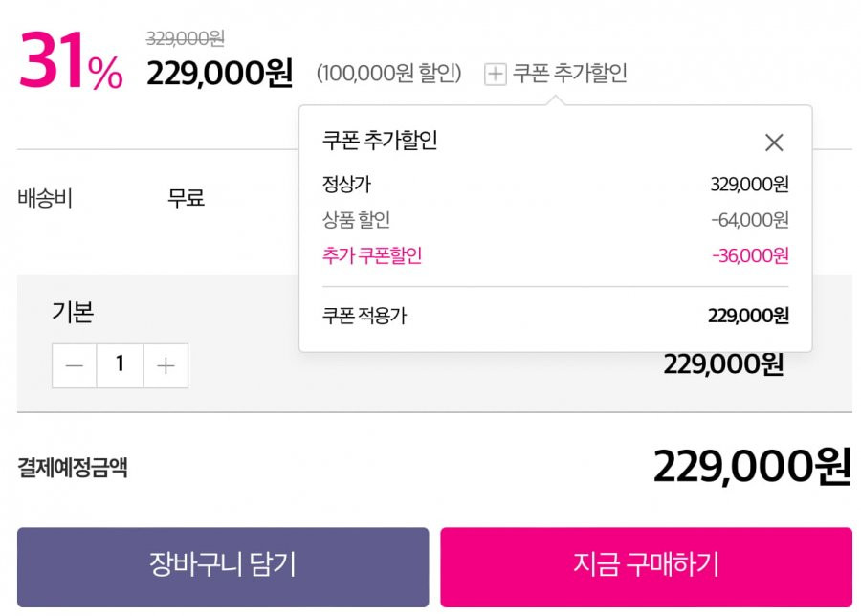Open the 쿠폰 추가할인 text link

(x=569, y=73)
